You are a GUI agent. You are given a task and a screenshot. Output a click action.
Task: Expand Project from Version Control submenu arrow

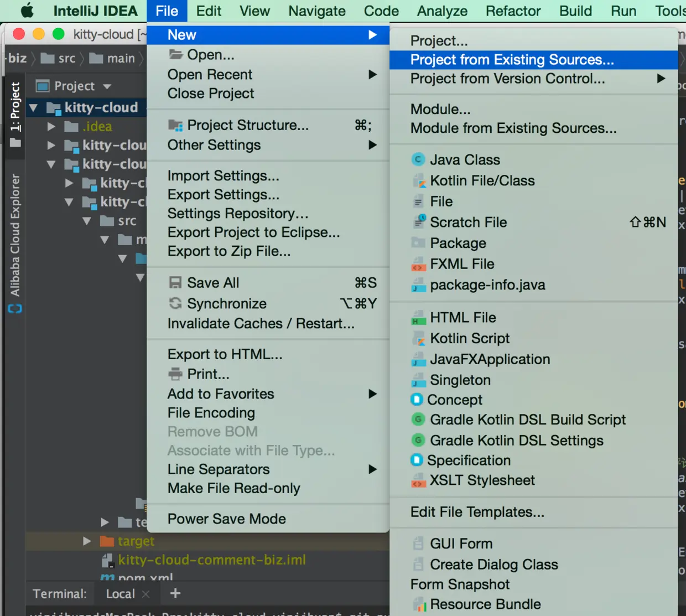pos(661,78)
